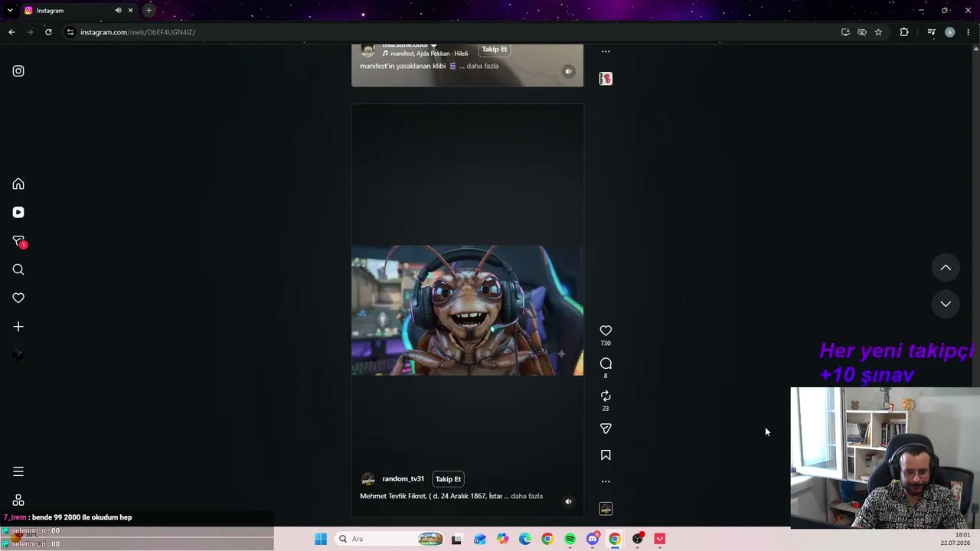
Task: Go to the Instagram Home feed icon
Action: pos(18,184)
